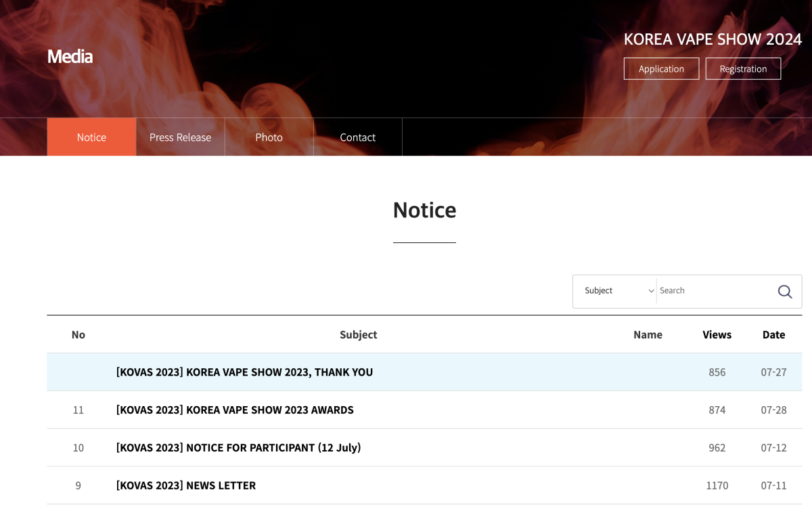The image size is (812, 505).
Task: Open the KOREA VAPE SHOW 2023, THANK YOU notice
Action: point(244,372)
